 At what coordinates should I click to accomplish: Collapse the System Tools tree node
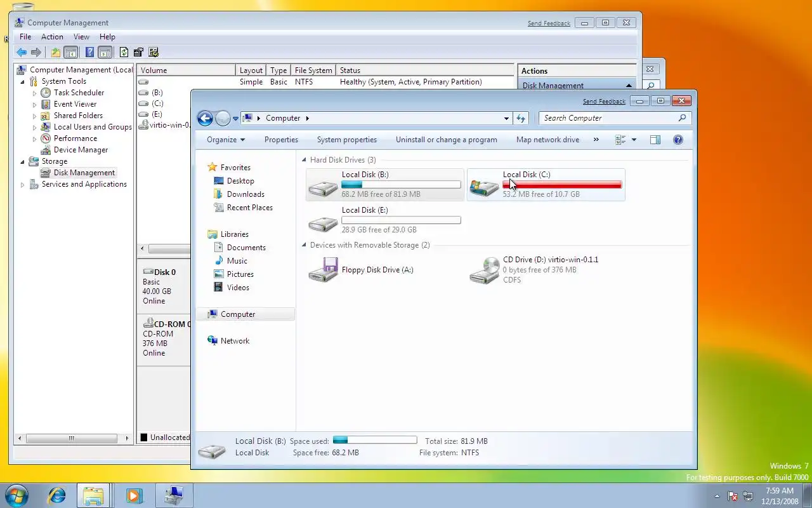click(23, 82)
